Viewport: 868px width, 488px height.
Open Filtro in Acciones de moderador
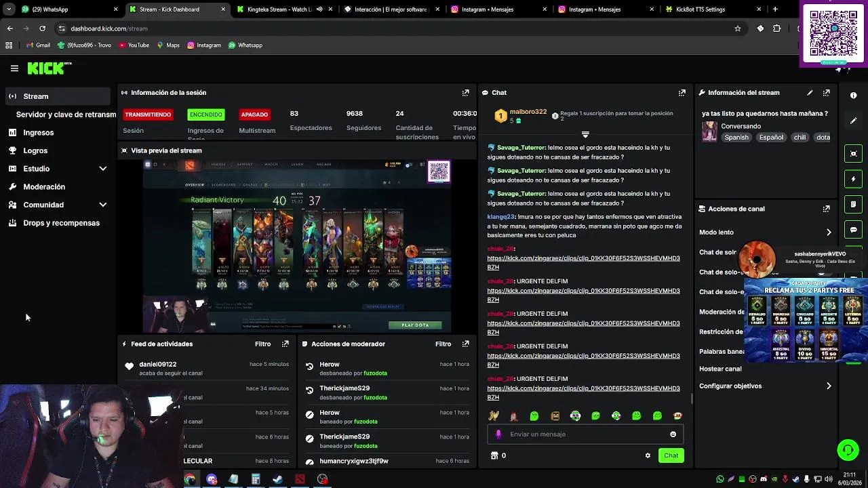443,344
